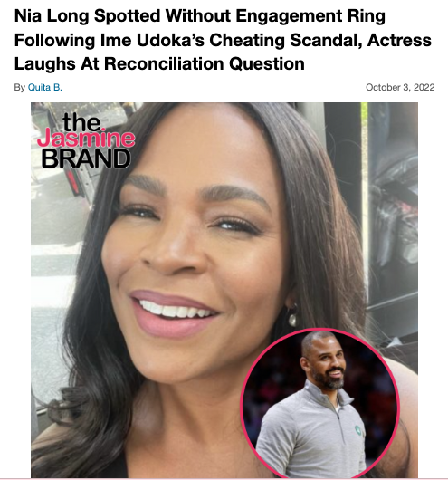Click headline line mentioning "Cheating Scandal, Actress"
Viewport: 448px width, 480px height.
223,40
